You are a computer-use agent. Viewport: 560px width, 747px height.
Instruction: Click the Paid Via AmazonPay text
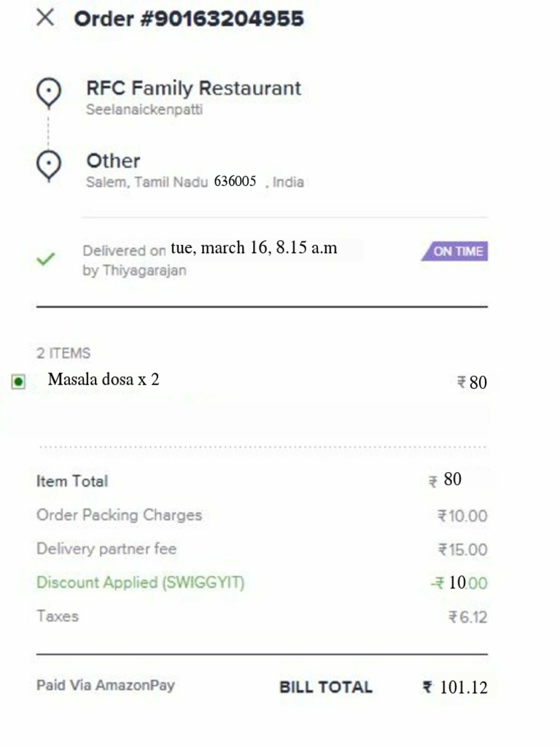tap(106, 685)
